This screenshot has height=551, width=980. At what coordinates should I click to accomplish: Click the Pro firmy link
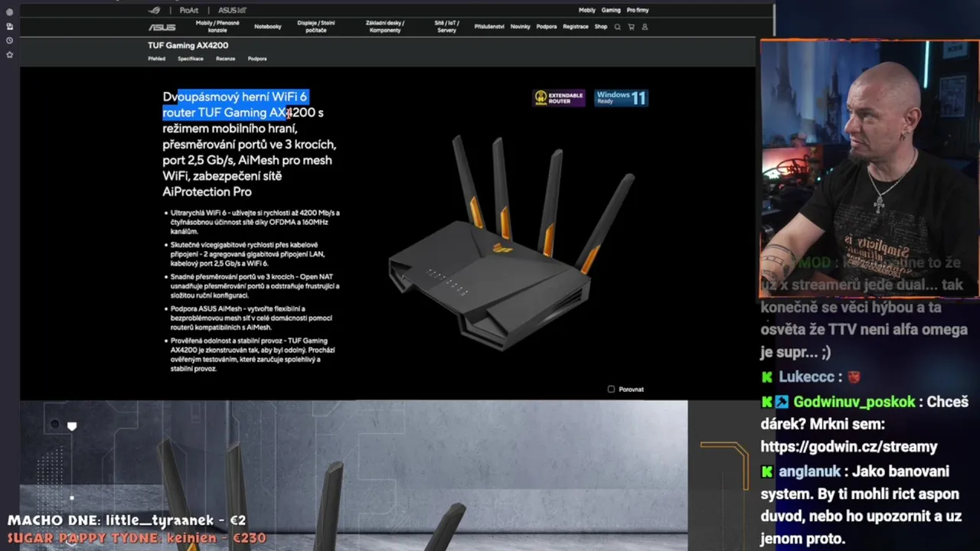(638, 10)
